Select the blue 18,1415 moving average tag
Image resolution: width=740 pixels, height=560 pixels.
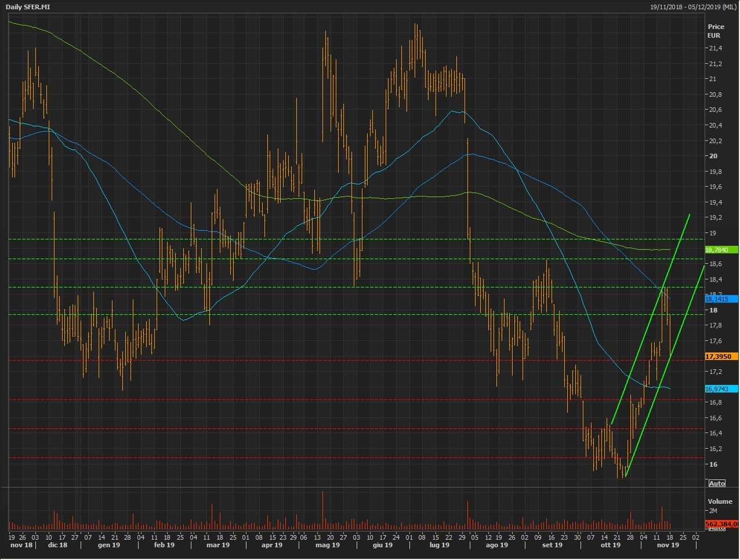(721, 299)
